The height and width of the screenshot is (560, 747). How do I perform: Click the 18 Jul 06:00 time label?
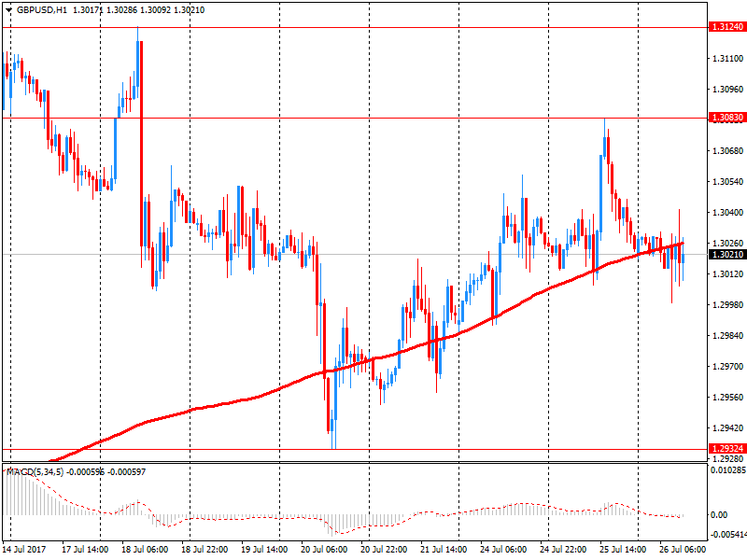coord(145,549)
